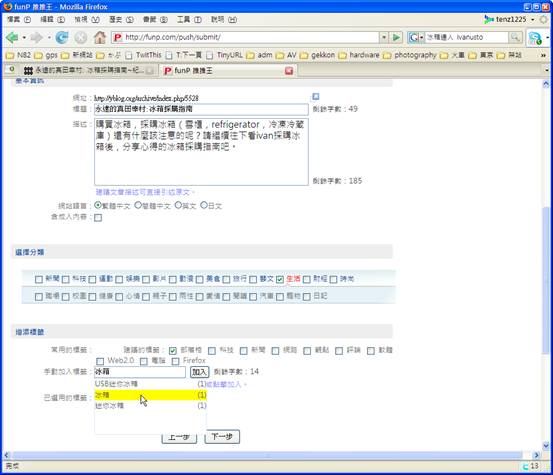The image size is (553, 475).
Task: Open the tenz1225 dropdown arrow
Action: [x=533, y=19]
